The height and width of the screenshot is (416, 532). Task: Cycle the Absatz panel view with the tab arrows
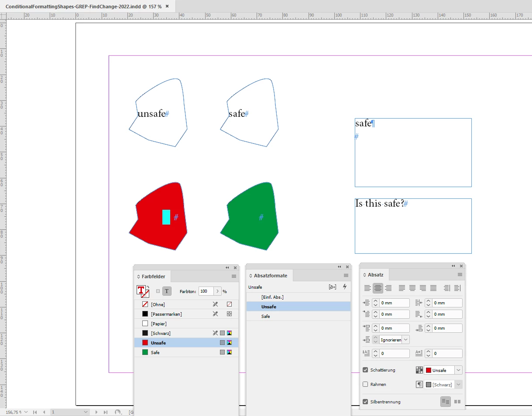coord(365,275)
